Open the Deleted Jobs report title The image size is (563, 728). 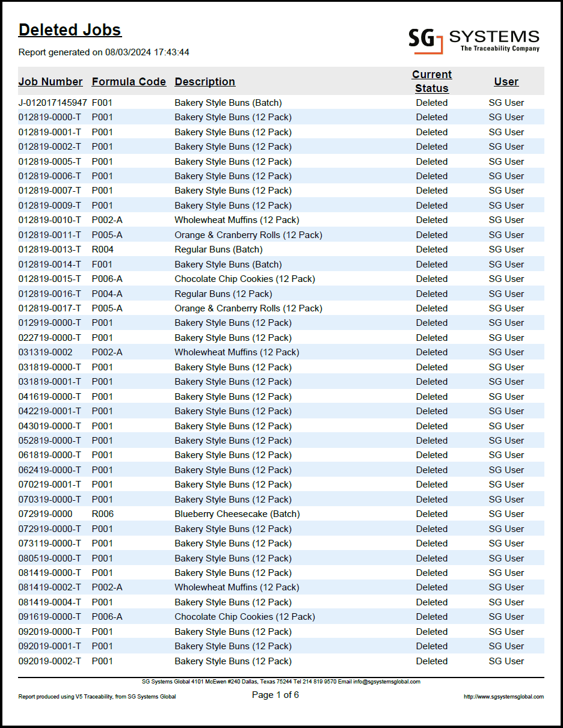tap(70, 29)
